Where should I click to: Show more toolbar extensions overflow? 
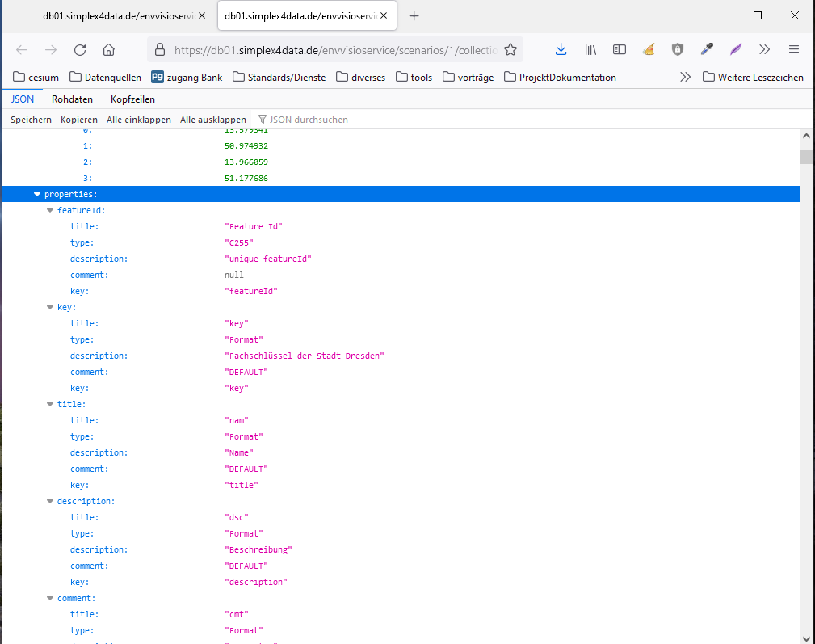coord(765,49)
